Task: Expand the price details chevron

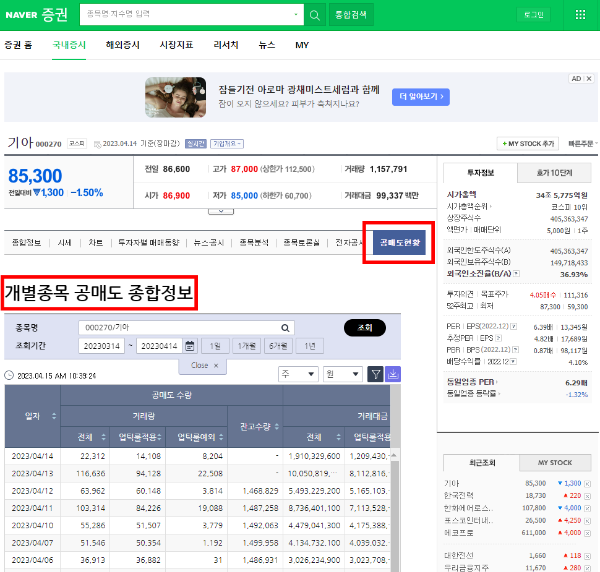Action: click(221, 211)
